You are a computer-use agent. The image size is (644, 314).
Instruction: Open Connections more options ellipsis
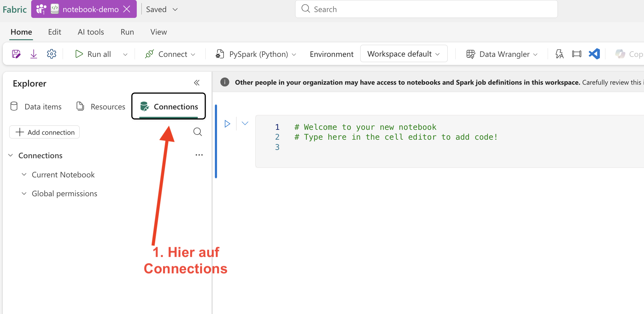199,155
